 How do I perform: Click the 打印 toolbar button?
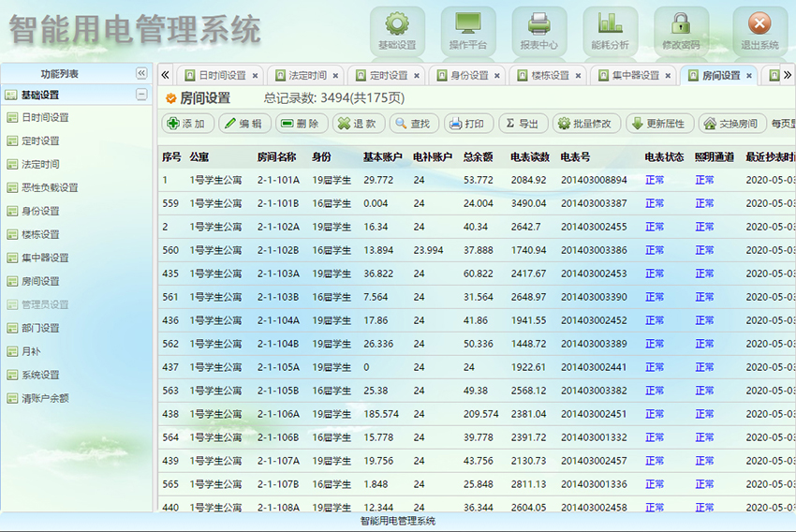click(x=466, y=124)
